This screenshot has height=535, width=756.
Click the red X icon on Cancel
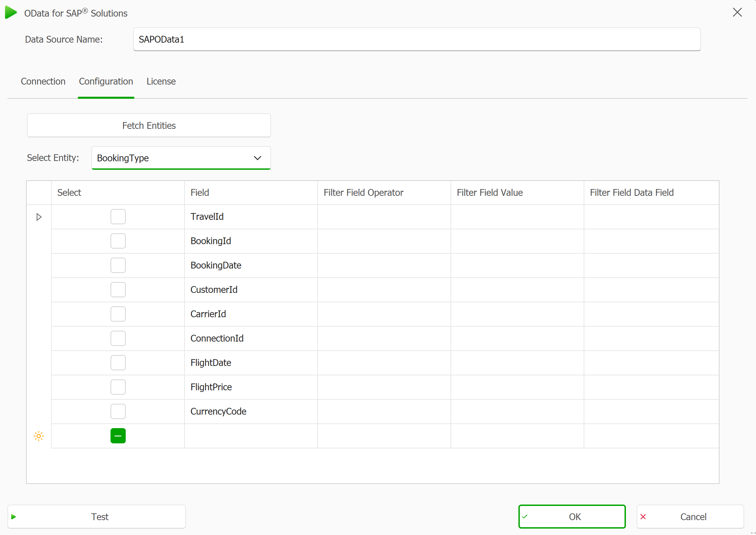[643, 517]
